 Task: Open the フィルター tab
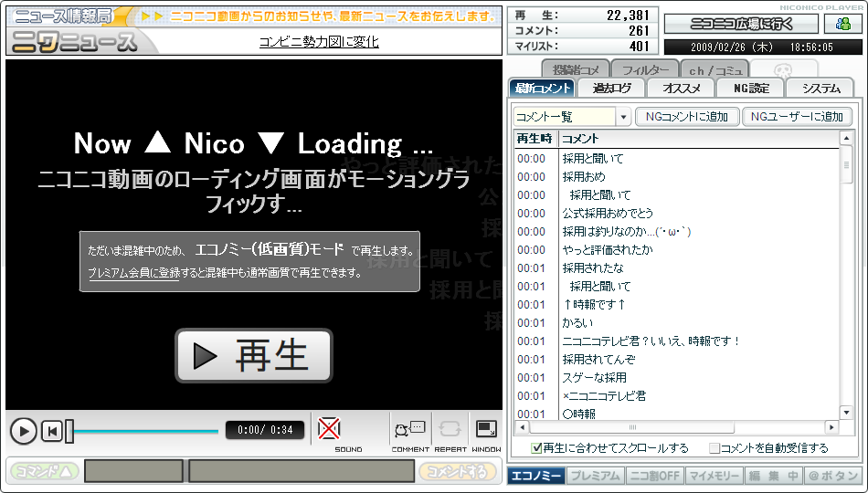click(645, 69)
